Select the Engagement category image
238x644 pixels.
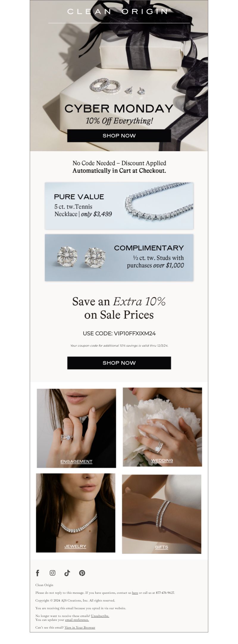(76, 428)
